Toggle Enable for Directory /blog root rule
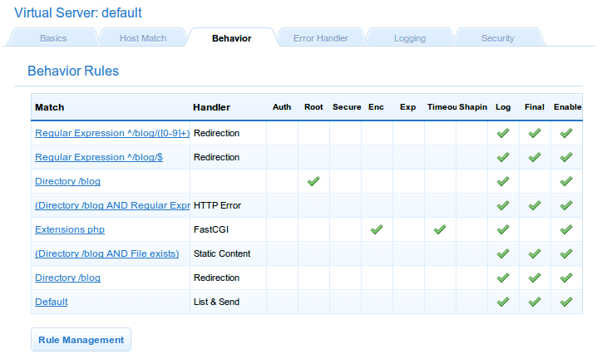This screenshot has height=364, width=602. (566, 181)
